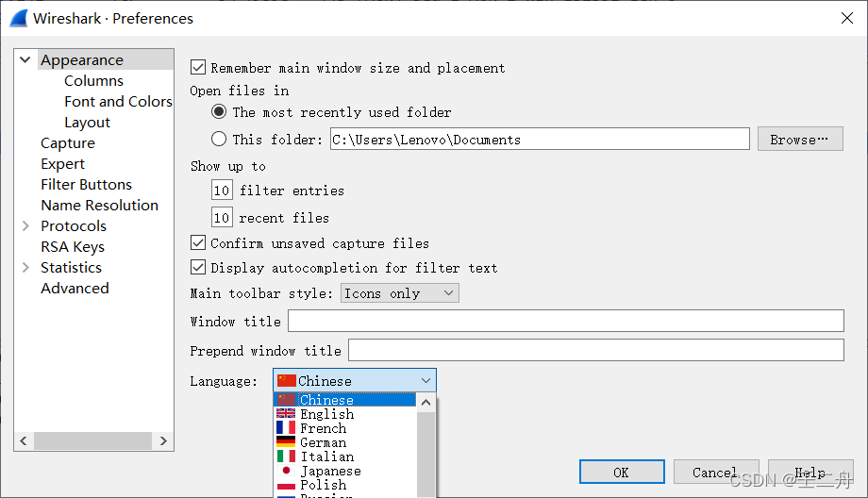This screenshot has width=868, height=498.
Task: Click the Wireshark shark fin icon
Action: 19,18
